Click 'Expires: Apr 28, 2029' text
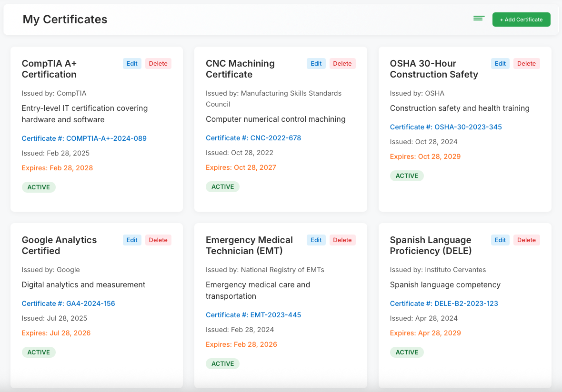The width and height of the screenshot is (562, 392). (425, 333)
